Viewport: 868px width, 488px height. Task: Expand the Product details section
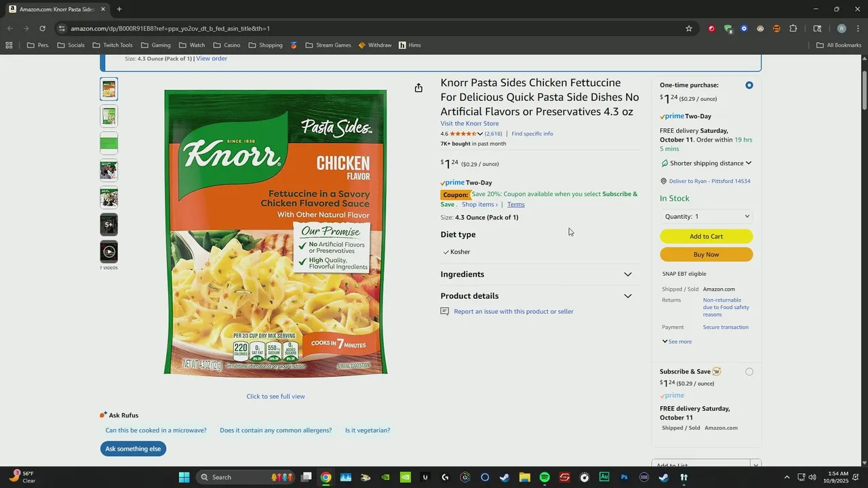pos(536,296)
